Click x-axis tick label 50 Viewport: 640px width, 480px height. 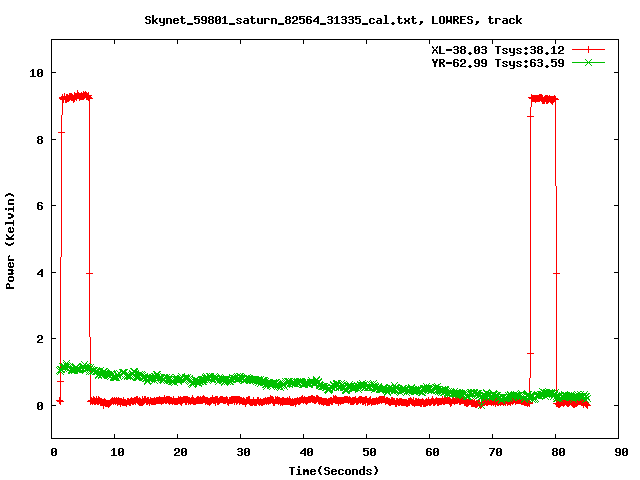[369, 452]
